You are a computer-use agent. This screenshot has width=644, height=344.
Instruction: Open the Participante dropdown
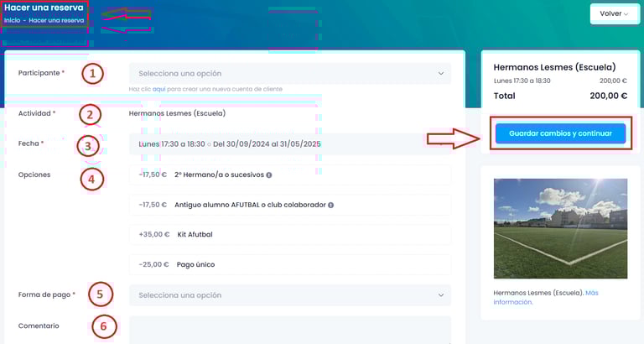coord(290,74)
